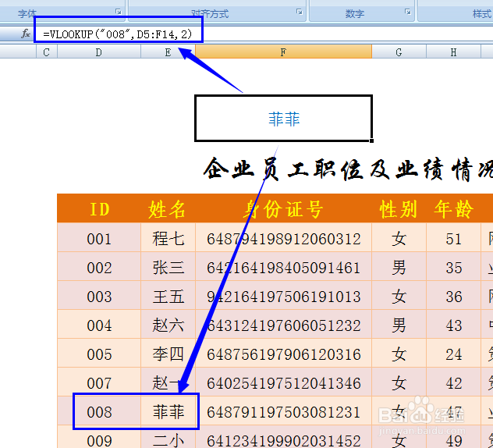The width and height of the screenshot is (493, 448).
Task: Select highlighted column F header
Action: (283, 52)
